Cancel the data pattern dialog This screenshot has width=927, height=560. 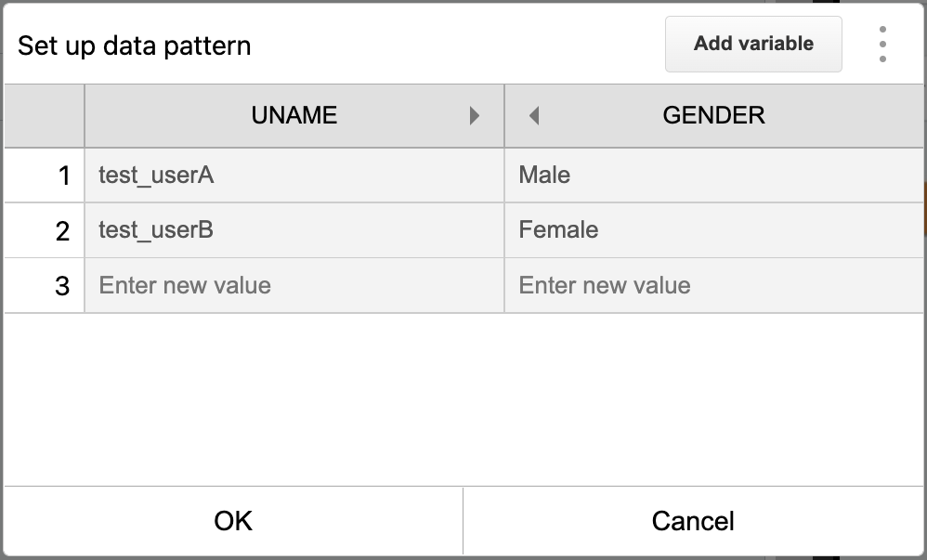click(693, 521)
